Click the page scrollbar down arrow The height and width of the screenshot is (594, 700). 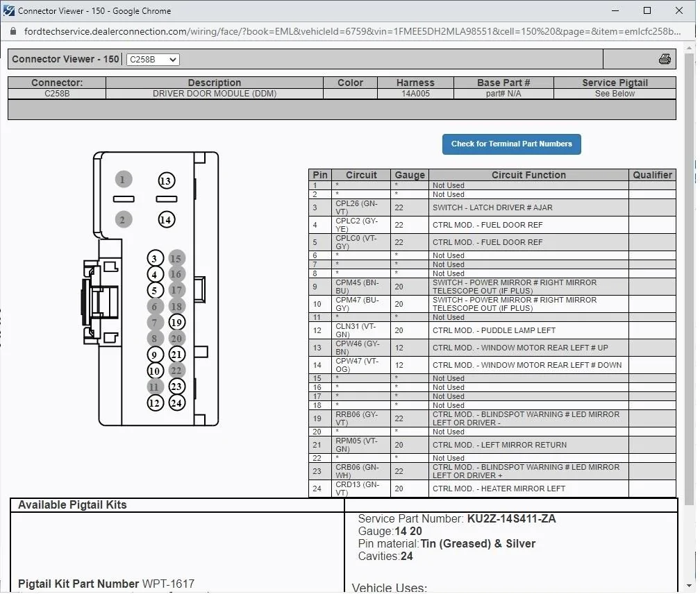click(690, 586)
